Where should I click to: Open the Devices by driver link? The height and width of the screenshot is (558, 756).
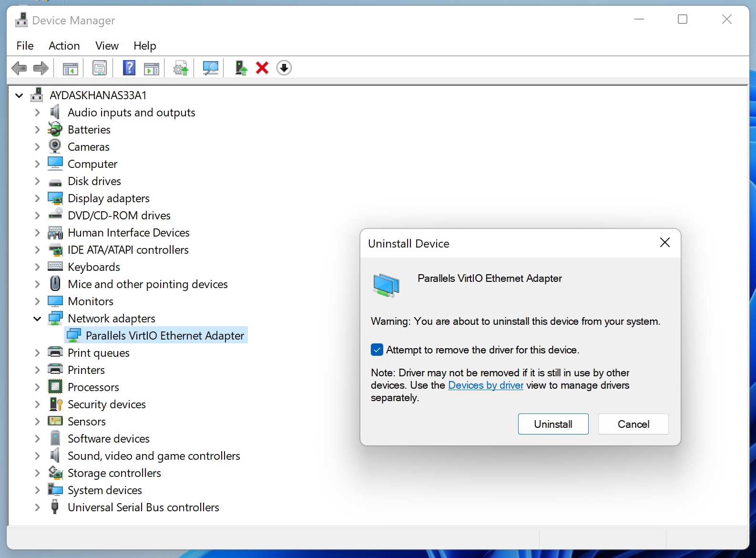pos(486,385)
